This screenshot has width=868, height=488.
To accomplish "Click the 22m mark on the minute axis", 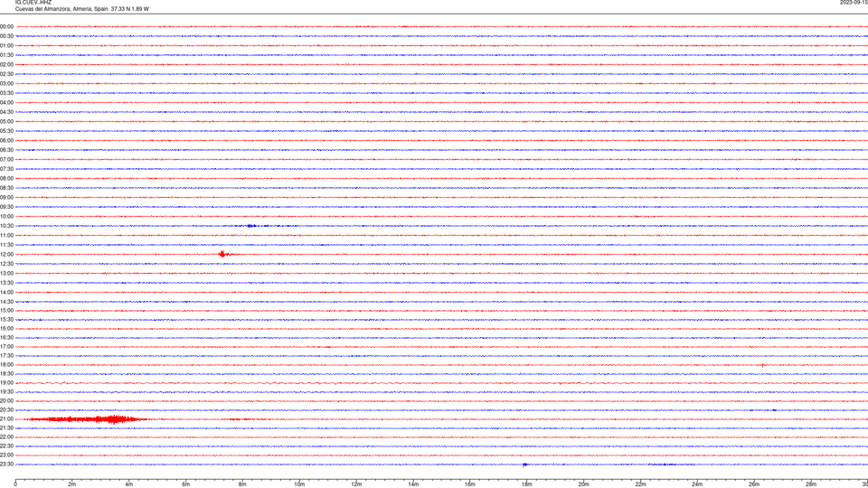I will pos(640,484).
